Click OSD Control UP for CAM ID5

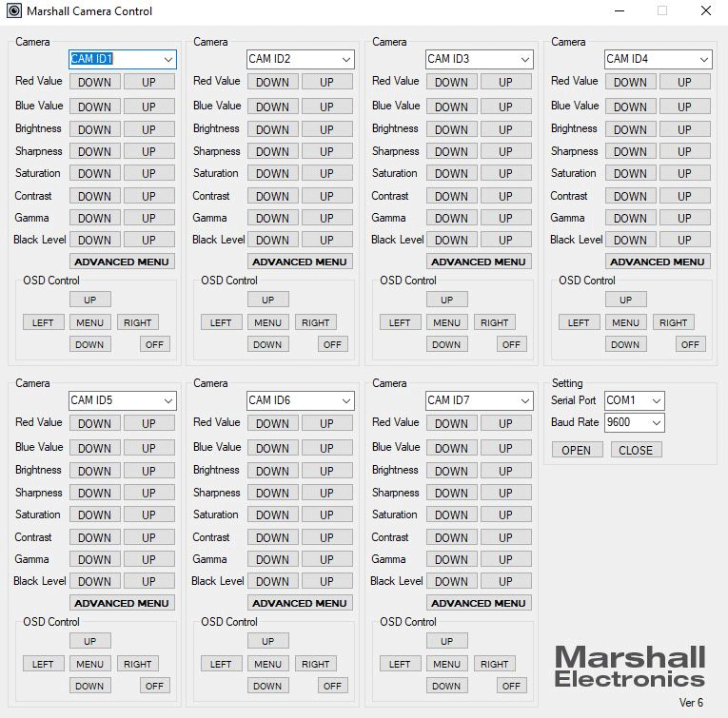(90, 641)
